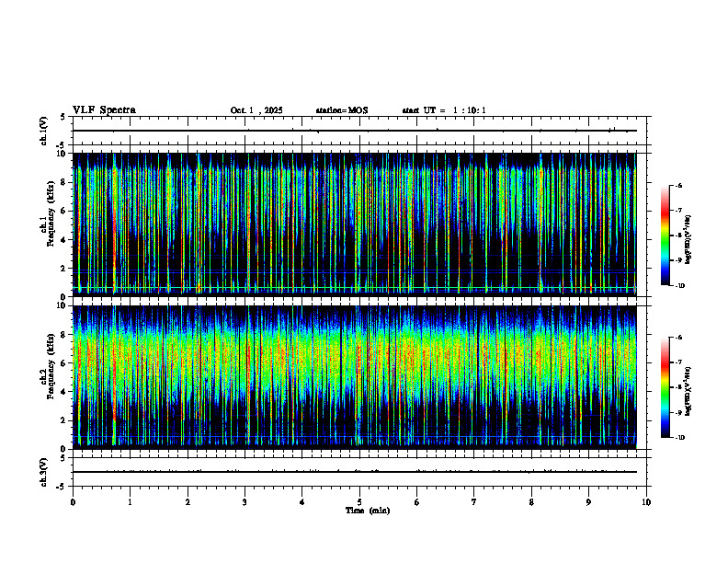Click the Time (min) axis title
Image resolution: width=728 pixels, height=563 pixels.
(x=368, y=511)
